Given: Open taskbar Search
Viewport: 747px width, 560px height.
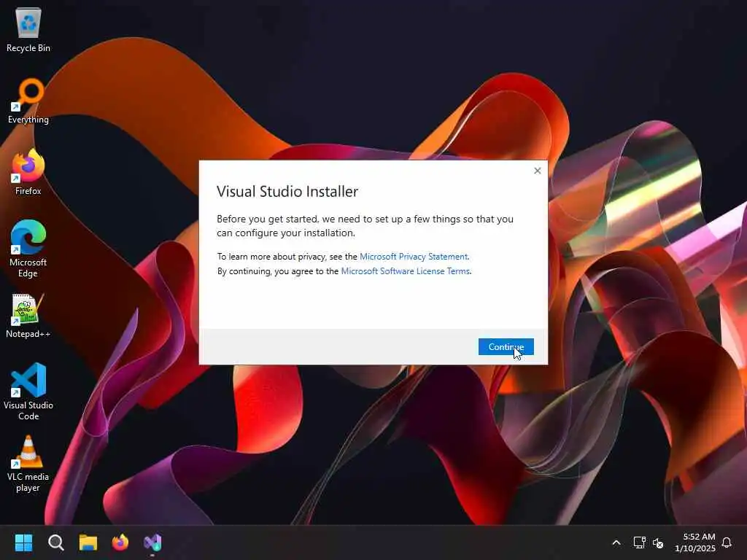Looking at the screenshot, I should pyautogui.click(x=55, y=542).
